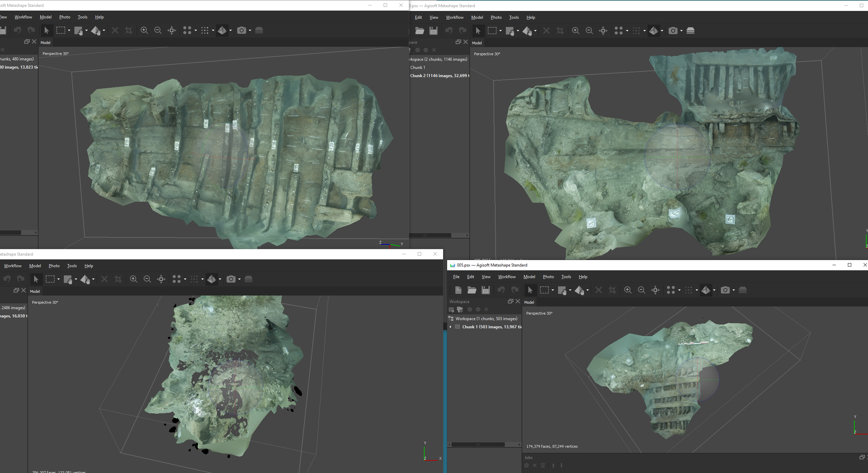The image size is (868, 473).
Task: Open Tools menu in 3.psx window
Action: click(x=513, y=17)
